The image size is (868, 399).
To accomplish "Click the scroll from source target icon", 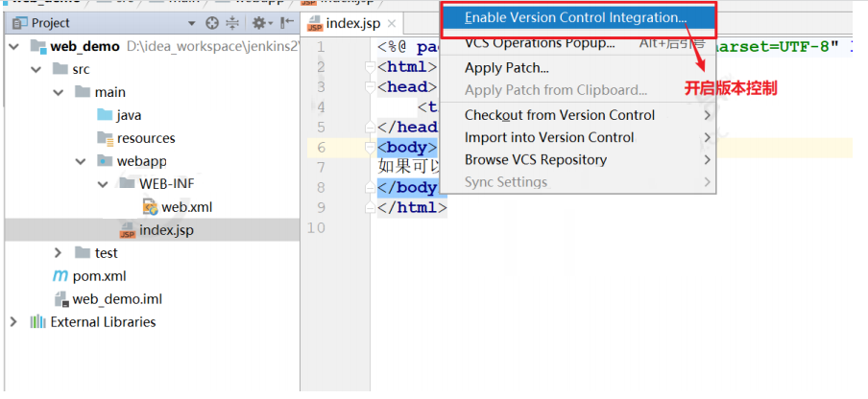I will [x=212, y=23].
